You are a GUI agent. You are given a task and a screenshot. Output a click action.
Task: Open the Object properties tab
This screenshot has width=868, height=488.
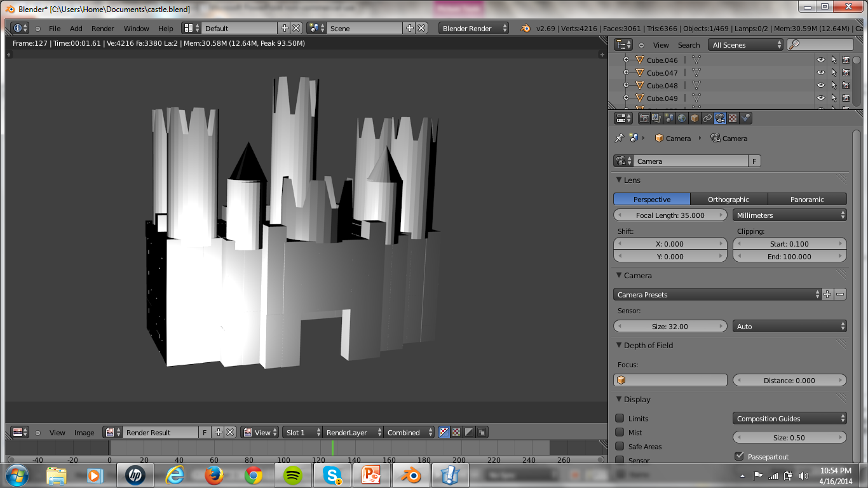click(x=694, y=118)
